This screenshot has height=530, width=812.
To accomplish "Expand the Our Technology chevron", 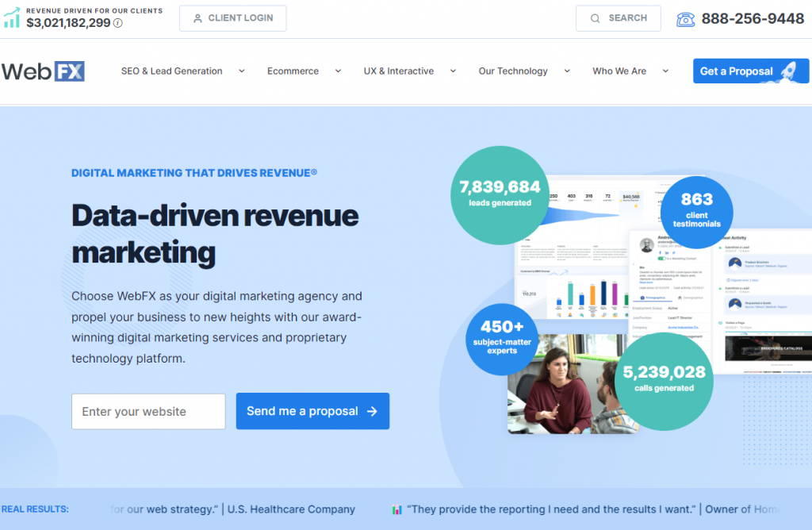I will click(x=567, y=71).
